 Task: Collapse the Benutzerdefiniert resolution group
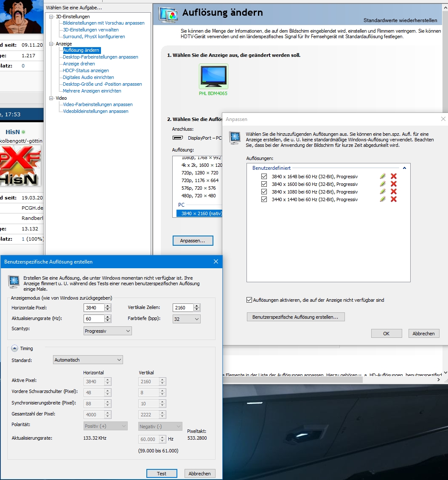click(x=404, y=168)
